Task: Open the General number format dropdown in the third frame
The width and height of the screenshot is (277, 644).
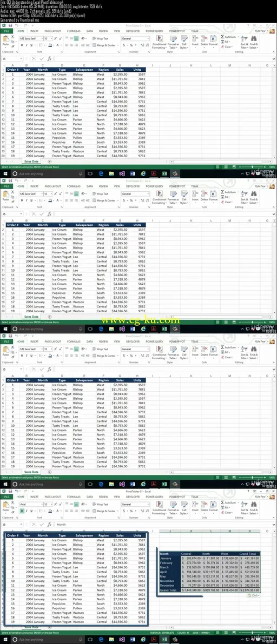Action: [148, 348]
